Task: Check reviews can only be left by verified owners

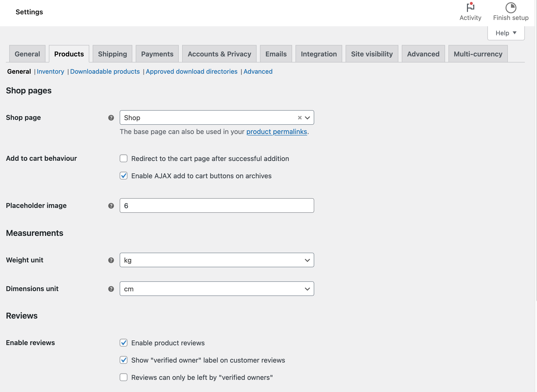Action: click(124, 377)
